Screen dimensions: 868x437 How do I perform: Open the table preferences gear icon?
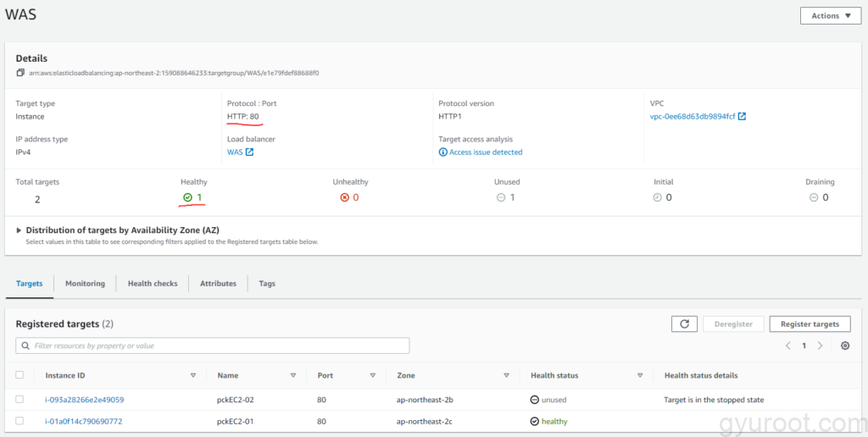point(845,346)
